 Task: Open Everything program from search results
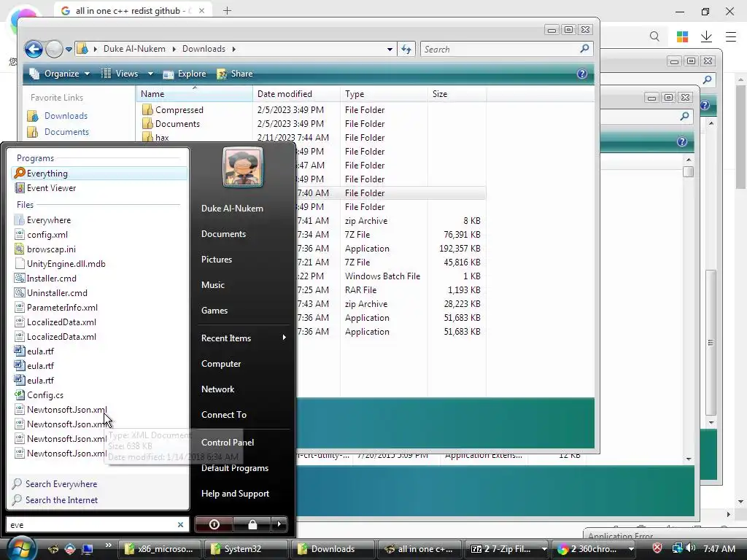coord(99,174)
